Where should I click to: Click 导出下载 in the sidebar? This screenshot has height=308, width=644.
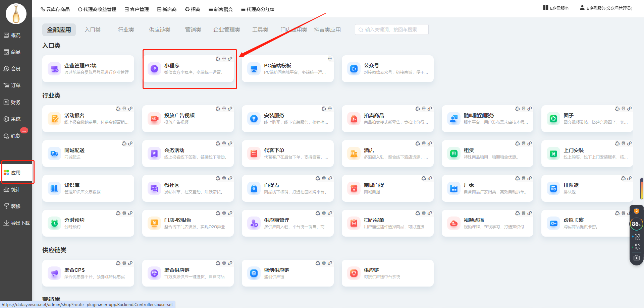point(17,223)
